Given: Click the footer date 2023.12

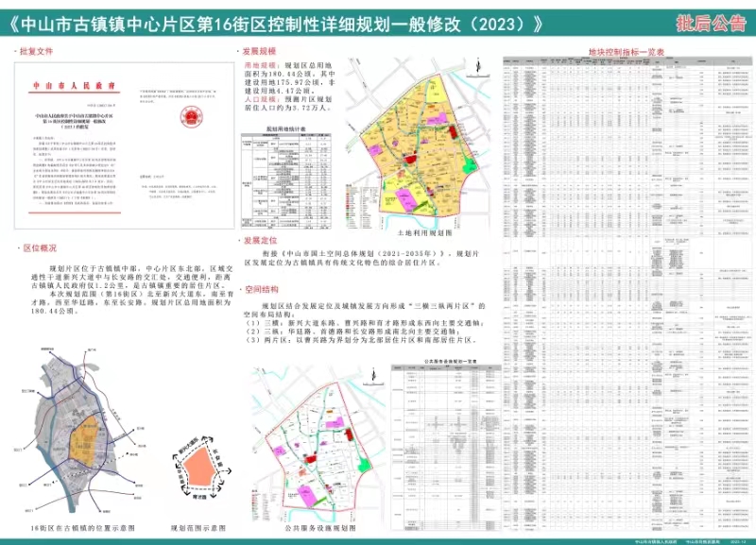Looking at the screenshot, I should pyautogui.click(x=738, y=541).
